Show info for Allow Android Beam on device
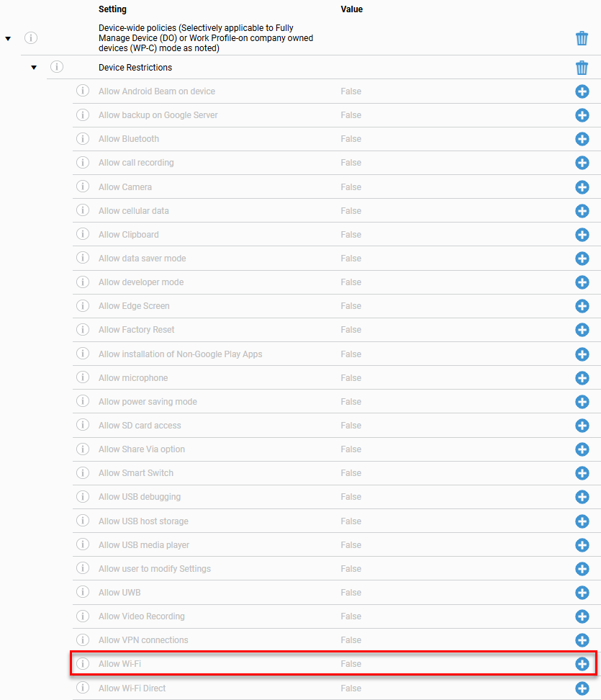The image size is (601, 700). click(83, 91)
